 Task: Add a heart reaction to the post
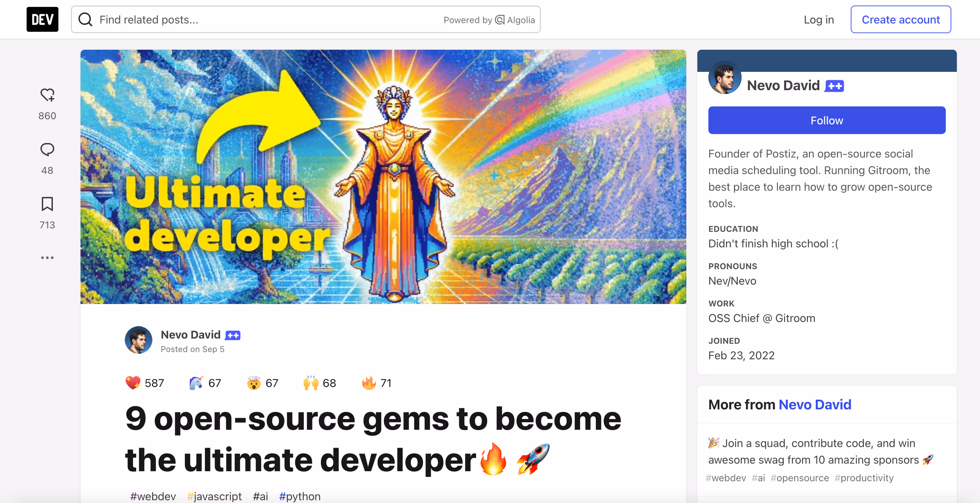[47, 95]
